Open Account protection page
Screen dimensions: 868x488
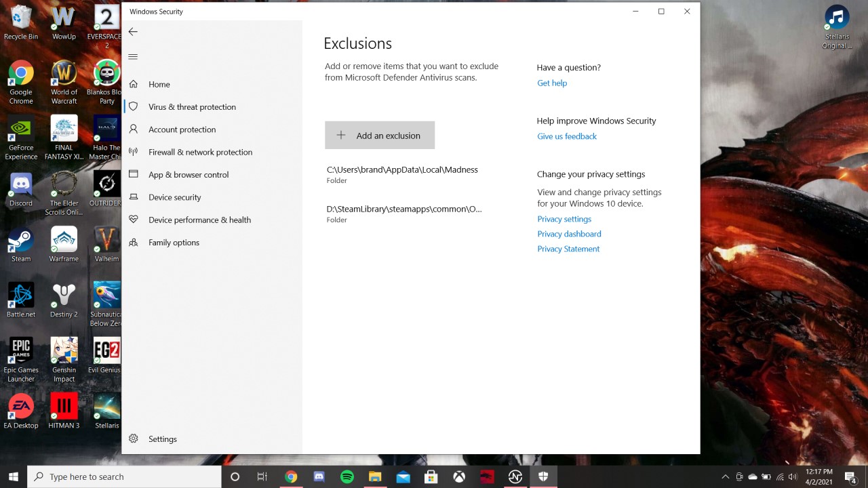[182, 129]
